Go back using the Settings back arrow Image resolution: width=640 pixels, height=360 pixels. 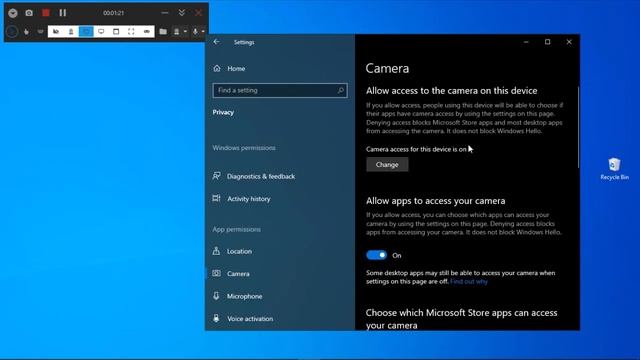point(216,42)
